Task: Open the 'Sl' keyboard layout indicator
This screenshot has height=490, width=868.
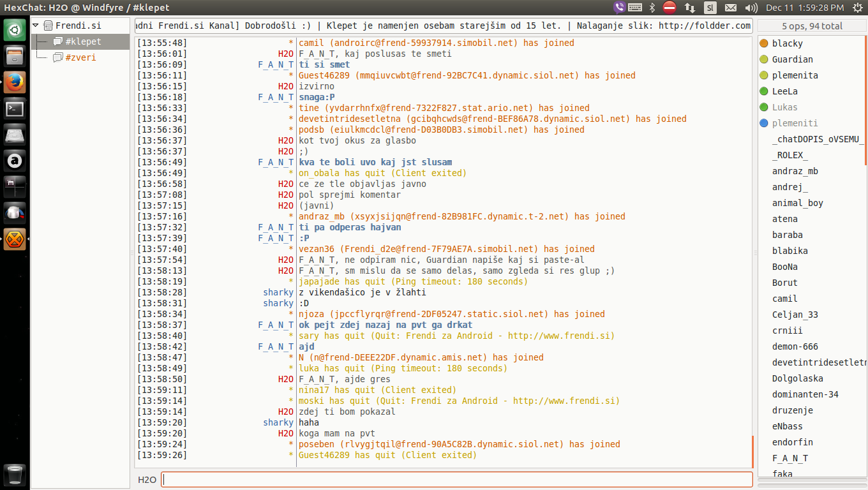Action: coord(710,8)
